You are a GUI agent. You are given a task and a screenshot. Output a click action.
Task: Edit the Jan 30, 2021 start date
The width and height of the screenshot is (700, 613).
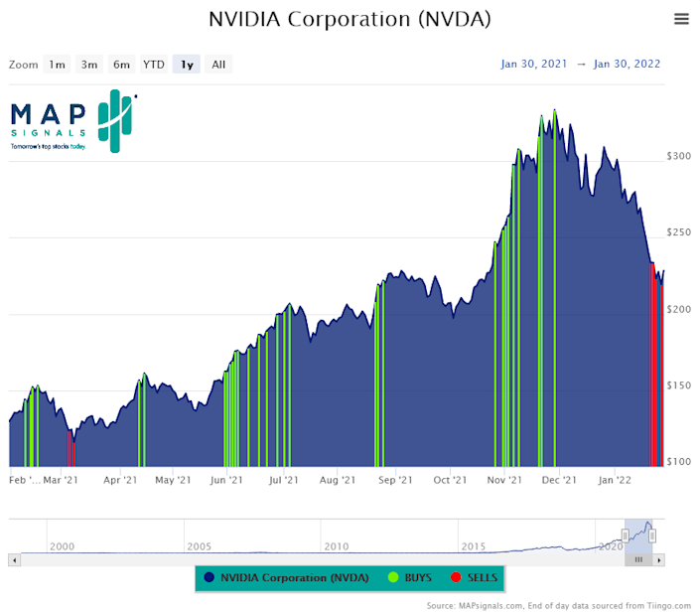pyautogui.click(x=533, y=64)
